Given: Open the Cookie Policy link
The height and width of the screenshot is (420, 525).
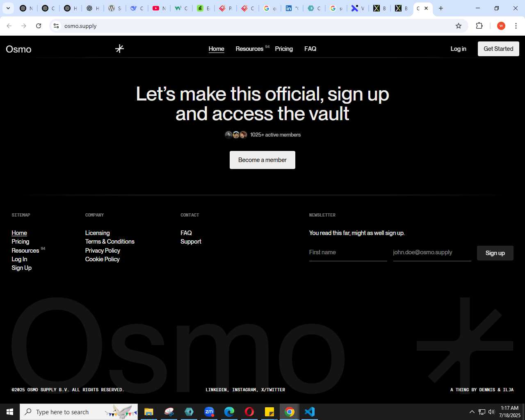Looking at the screenshot, I should pyautogui.click(x=102, y=259).
